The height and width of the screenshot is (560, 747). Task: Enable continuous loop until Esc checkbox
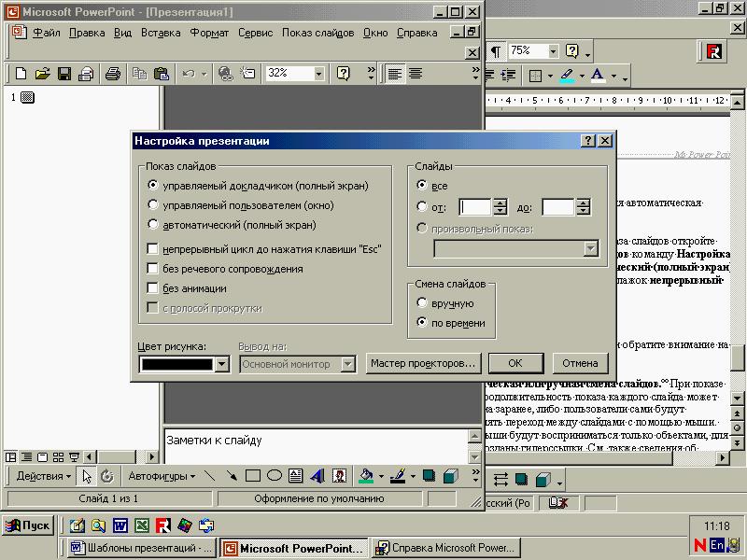coord(152,248)
